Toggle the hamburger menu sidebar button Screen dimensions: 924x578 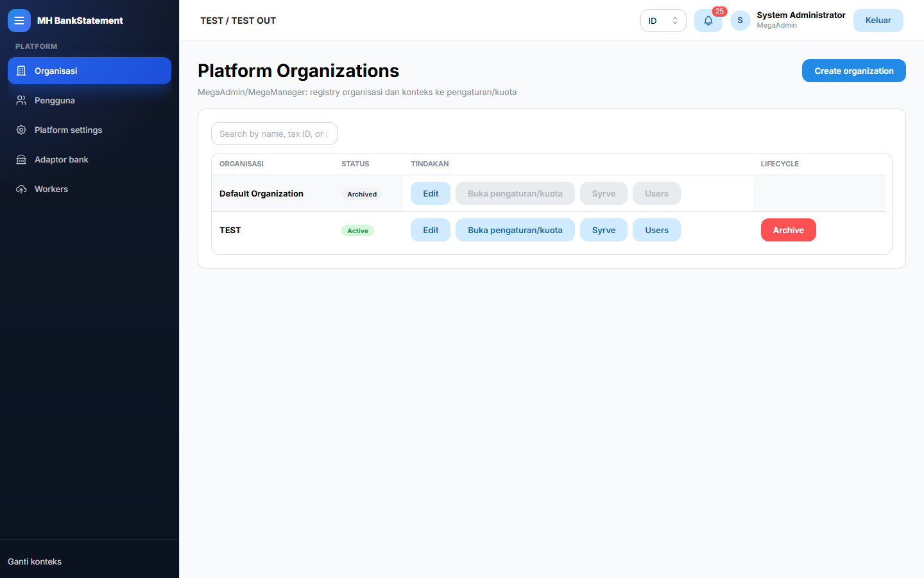click(19, 21)
